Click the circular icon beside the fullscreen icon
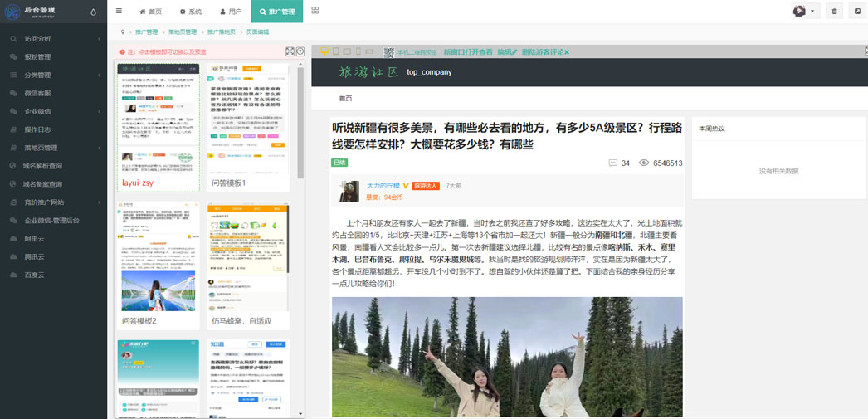Viewport: 868px width, 419px height. [x=300, y=51]
